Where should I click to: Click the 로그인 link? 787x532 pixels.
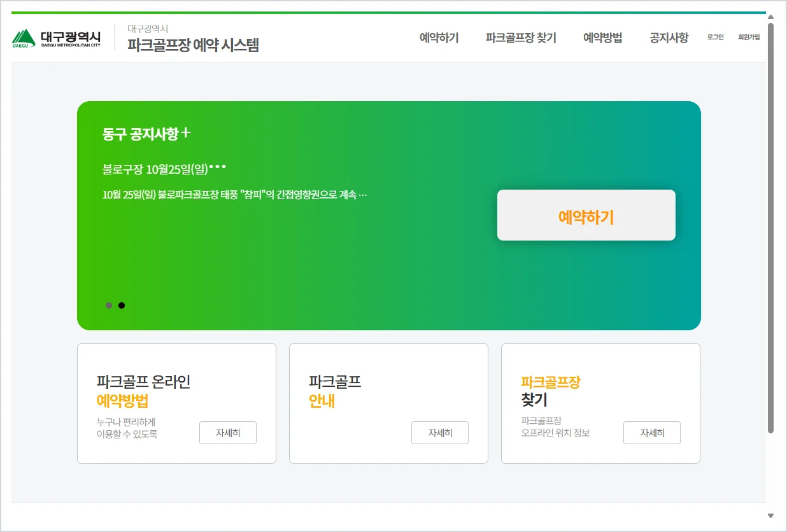tap(715, 38)
